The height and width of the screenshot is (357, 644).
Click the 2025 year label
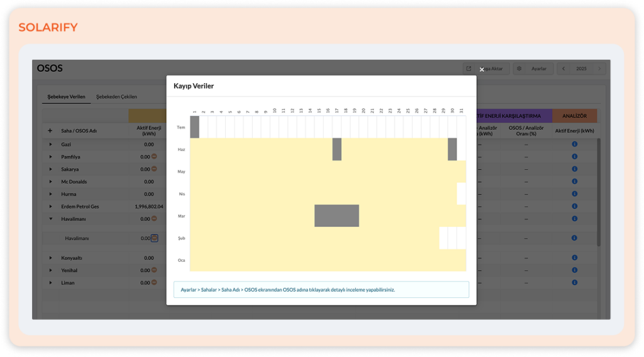coord(581,69)
